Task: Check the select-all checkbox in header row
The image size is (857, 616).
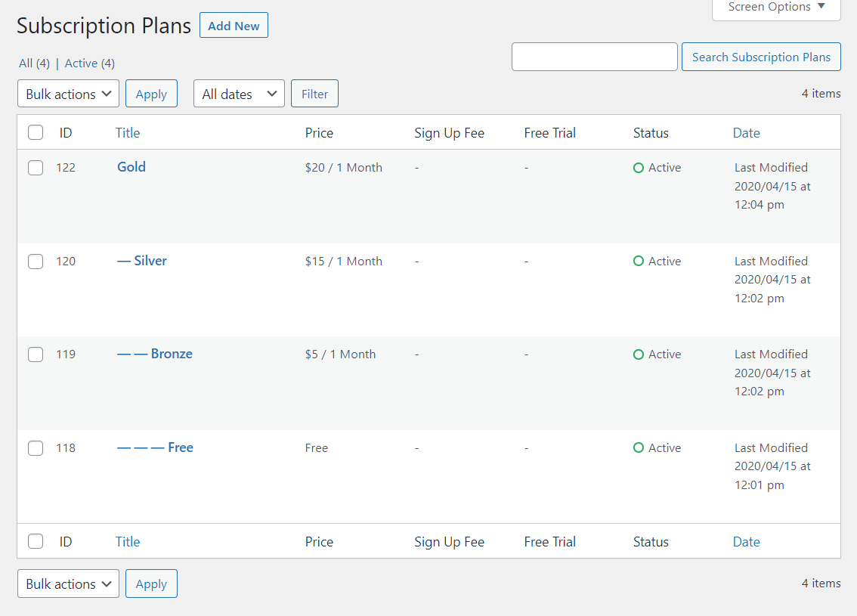Action: click(x=35, y=132)
